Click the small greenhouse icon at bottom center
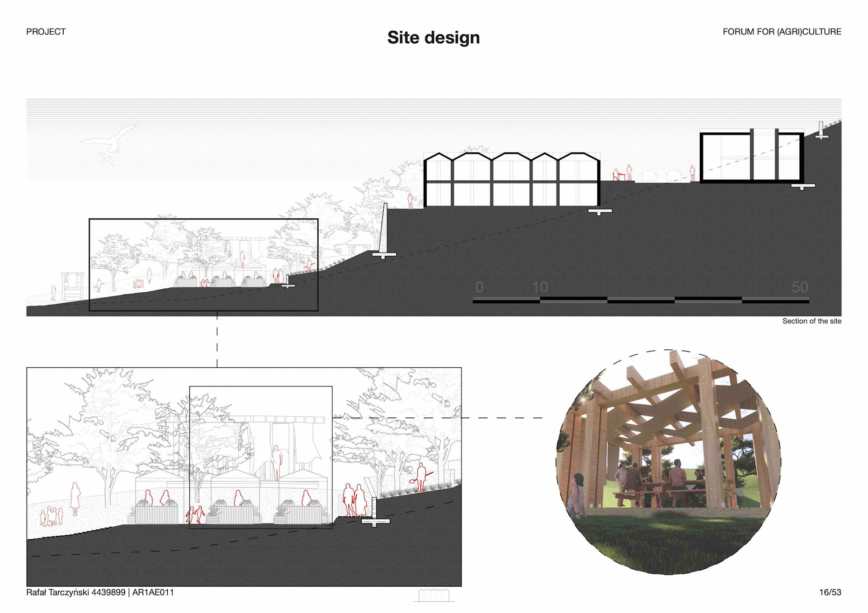Screen dimensions: 868x613 pos(434,595)
